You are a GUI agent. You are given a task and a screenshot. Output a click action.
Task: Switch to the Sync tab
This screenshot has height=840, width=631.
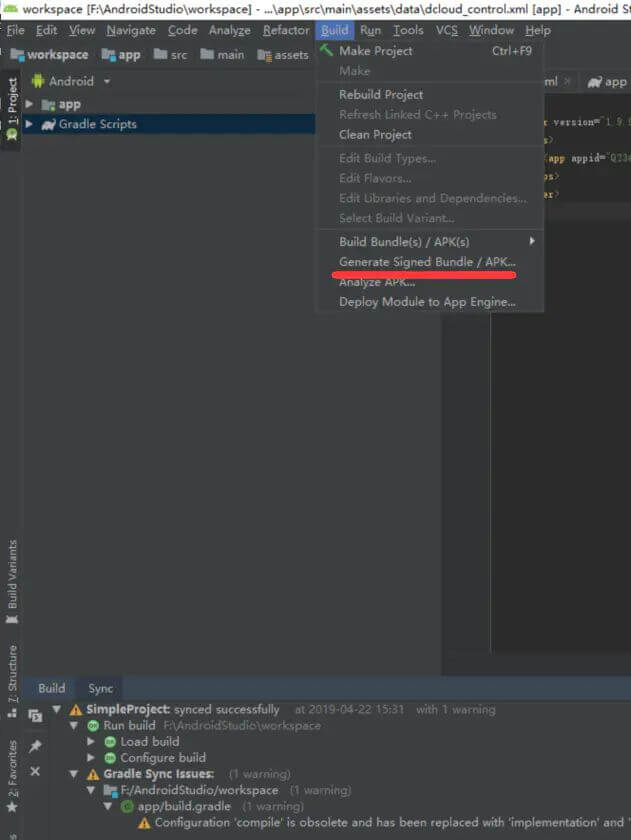point(100,688)
